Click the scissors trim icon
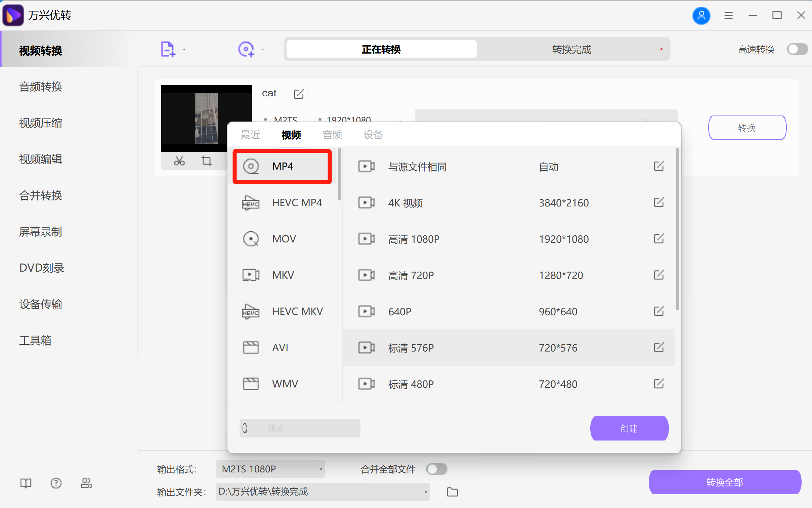The width and height of the screenshot is (812, 508). click(179, 161)
